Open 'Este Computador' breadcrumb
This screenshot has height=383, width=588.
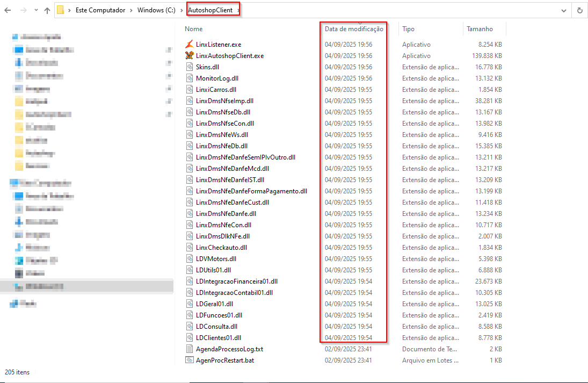(x=100, y=10)
